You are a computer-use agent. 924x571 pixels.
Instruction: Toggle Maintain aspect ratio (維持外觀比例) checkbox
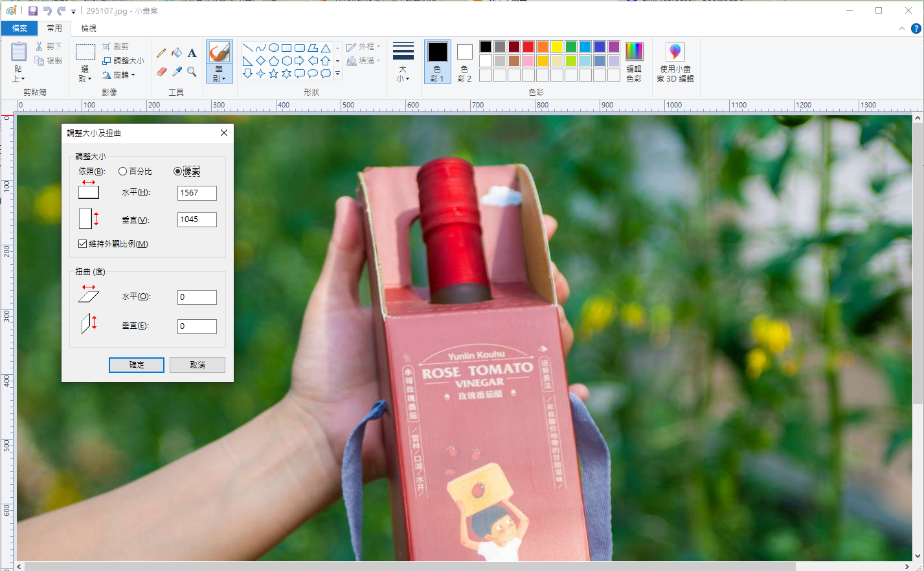82,244
